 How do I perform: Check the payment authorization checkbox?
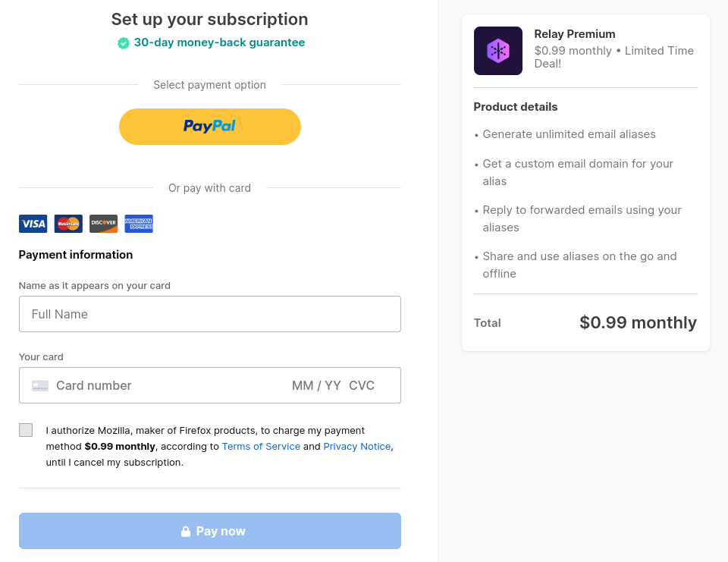[x=26, y=430]
